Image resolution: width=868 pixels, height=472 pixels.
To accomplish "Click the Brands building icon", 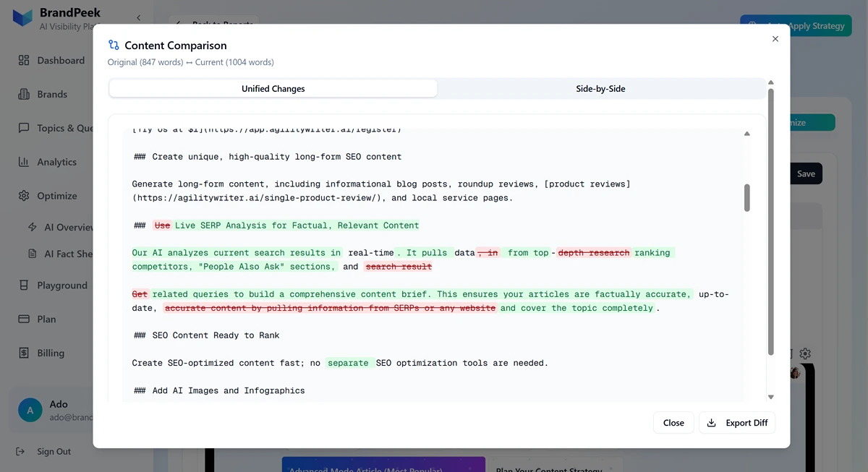I will [x=24, y=94].
